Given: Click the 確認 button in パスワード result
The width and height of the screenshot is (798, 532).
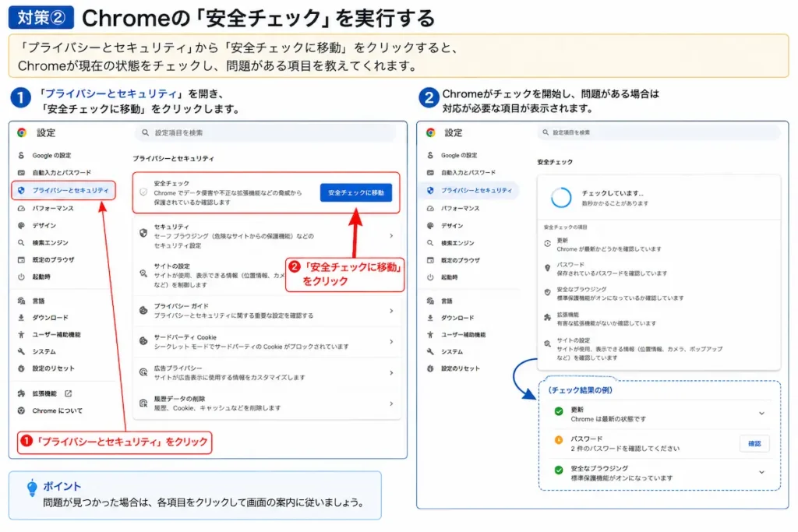Looking at the screenshot, I should (754, 443).
